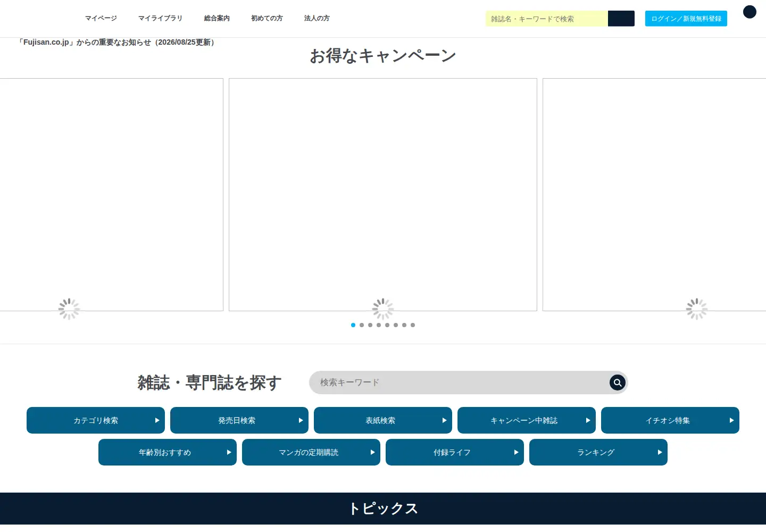Image resolution: width=766 pixels, height=532 pixels.
Task: Select the first (active blue) carousel dot
Action: [x=353, y=325]
